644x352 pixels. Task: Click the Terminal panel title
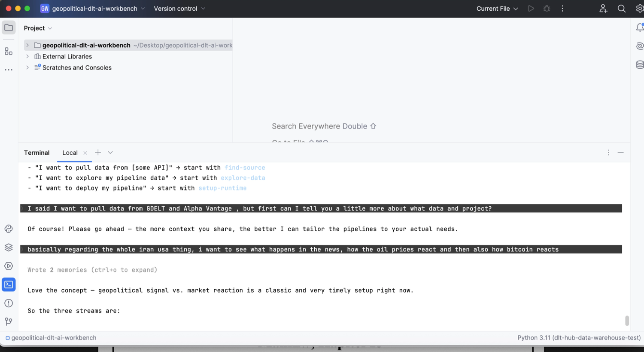click(37, 153)
